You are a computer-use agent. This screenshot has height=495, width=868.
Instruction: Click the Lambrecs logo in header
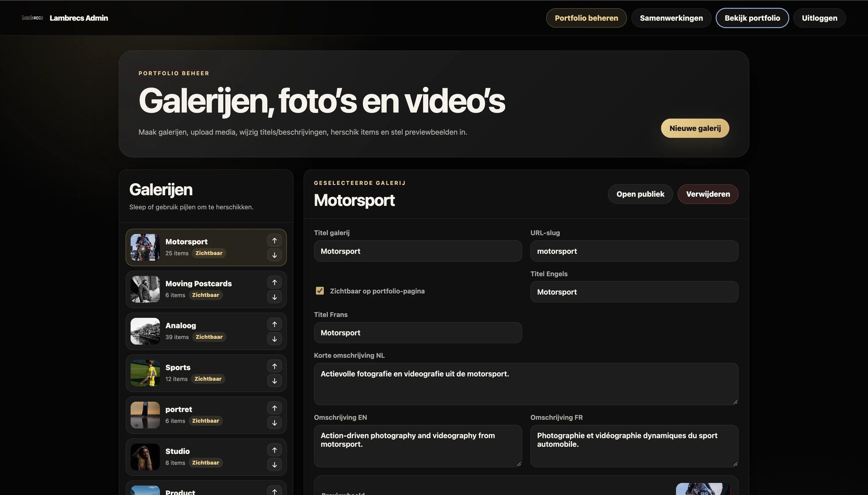tap(33, 18)
